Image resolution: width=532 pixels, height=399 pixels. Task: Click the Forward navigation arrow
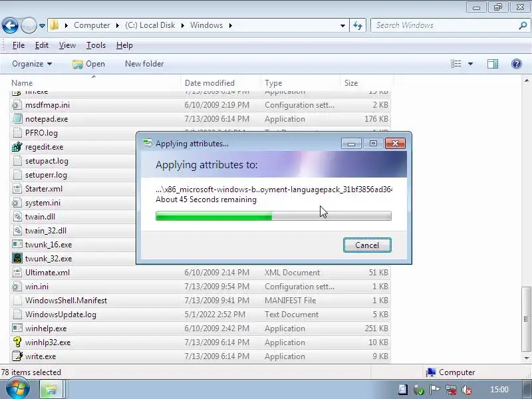pos(29,25)
